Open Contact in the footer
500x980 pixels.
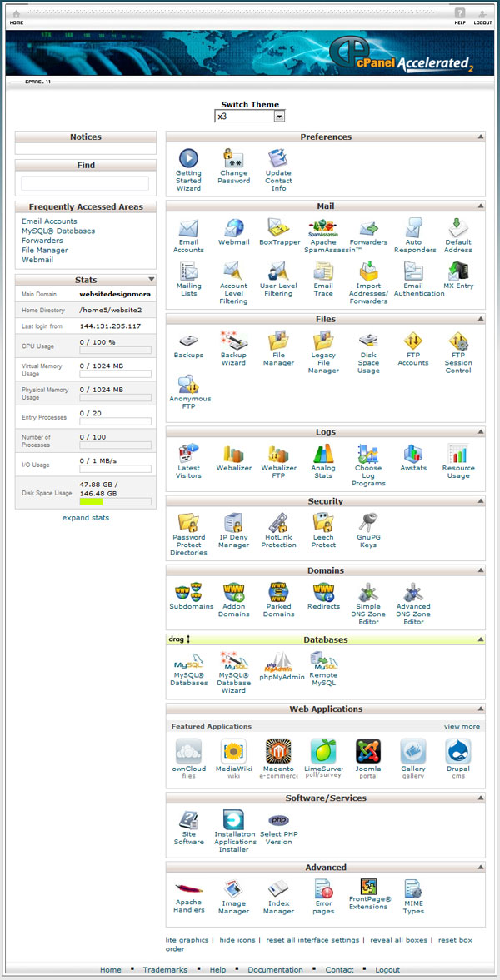tap(339, 969)
